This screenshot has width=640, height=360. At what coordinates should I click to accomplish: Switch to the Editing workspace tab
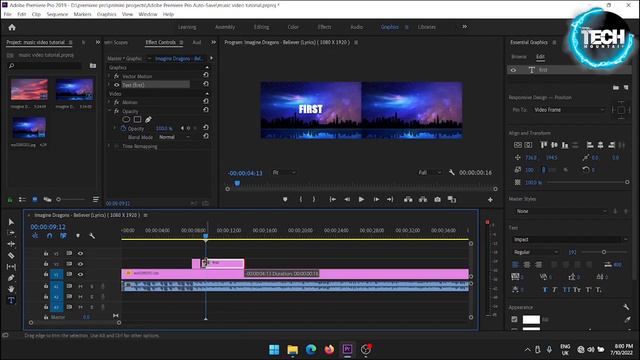point(261,27)
